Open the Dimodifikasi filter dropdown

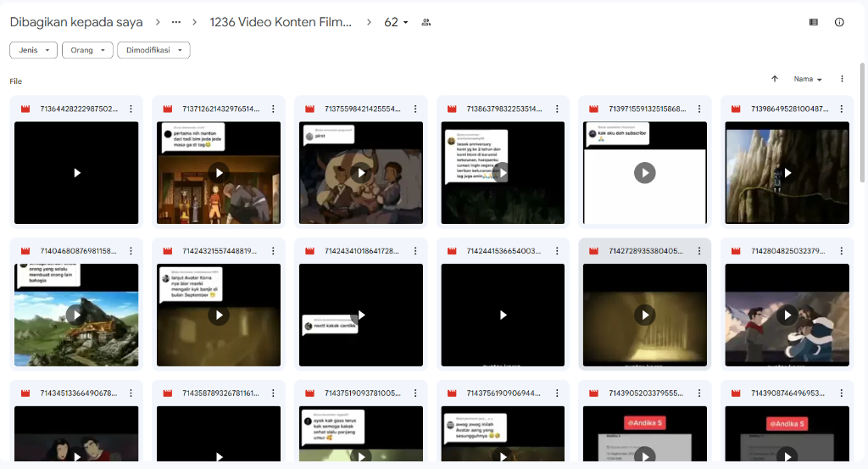coord(153,50)
